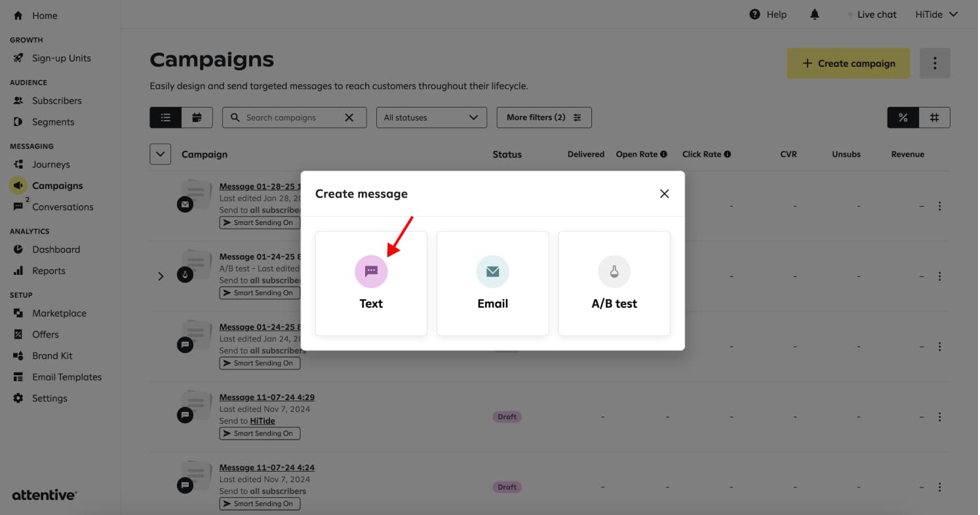Pick the A/B test flask icon
This screenshot has width=980, height=515.
pos(614,272)
